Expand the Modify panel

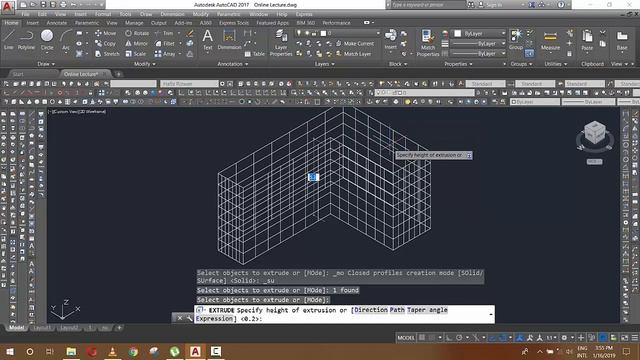click(145, 64)
